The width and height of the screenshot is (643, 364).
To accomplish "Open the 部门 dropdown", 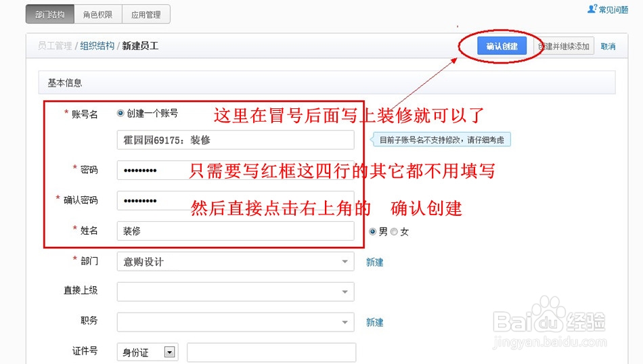I will pyautogui.click(x=236, y=261).
